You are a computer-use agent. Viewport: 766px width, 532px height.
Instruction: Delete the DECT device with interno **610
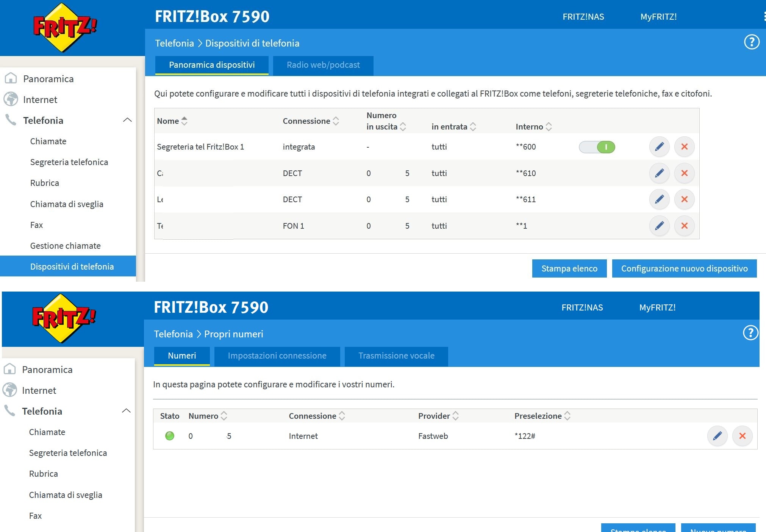684,173
